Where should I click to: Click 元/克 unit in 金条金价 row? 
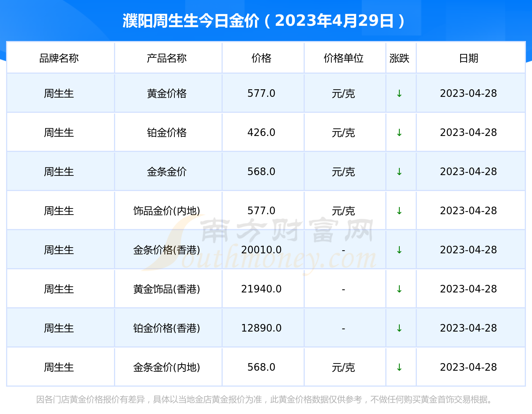[x=344, y=172]
